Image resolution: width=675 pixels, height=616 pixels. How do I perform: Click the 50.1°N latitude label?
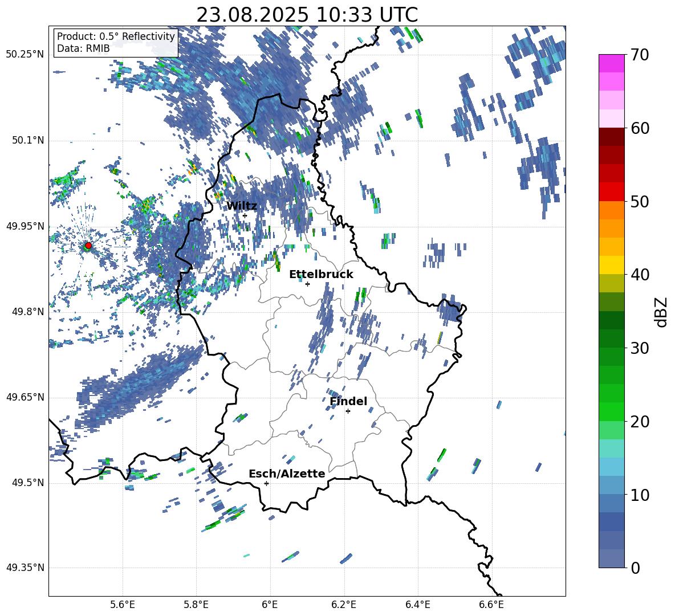27,140
